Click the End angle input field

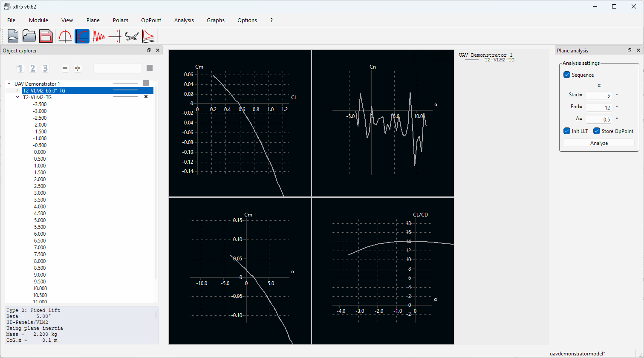coord(599,107)
